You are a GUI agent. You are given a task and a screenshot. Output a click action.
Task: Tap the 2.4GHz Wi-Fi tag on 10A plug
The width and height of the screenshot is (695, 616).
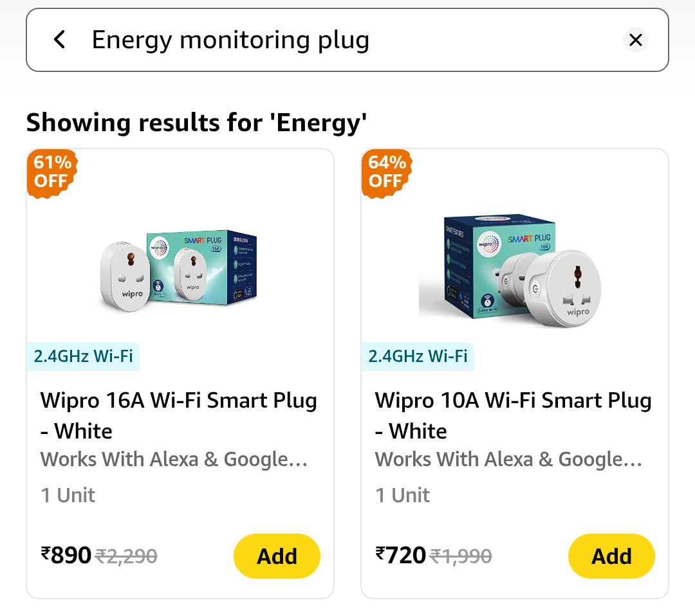(x=418, y=356)
